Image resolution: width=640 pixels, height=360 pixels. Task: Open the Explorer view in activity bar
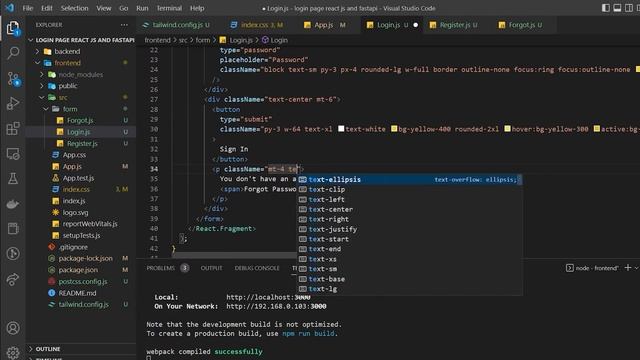click(13, 28)
